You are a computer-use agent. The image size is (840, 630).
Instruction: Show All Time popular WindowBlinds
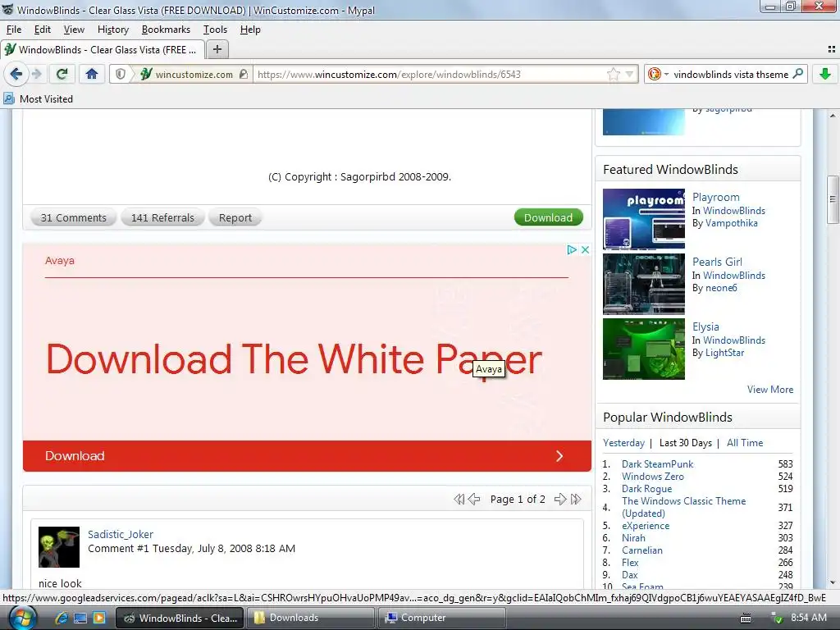[x=745, y=442]
